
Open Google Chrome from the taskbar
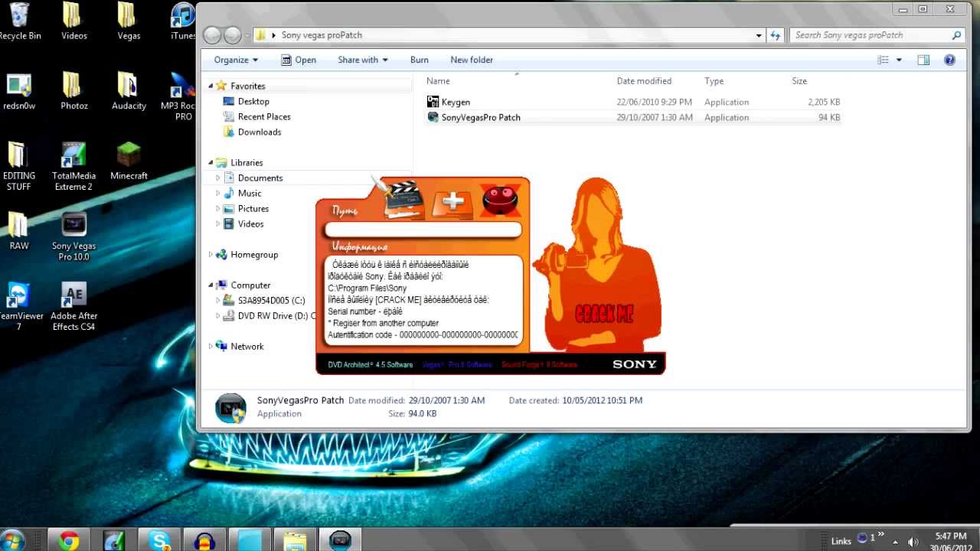pyautogui.click(x=69, y=540)
